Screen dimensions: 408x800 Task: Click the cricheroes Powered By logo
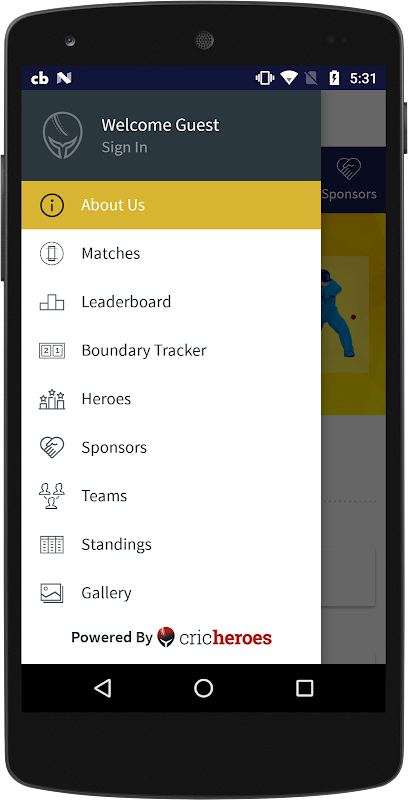(x=214, y=637)
